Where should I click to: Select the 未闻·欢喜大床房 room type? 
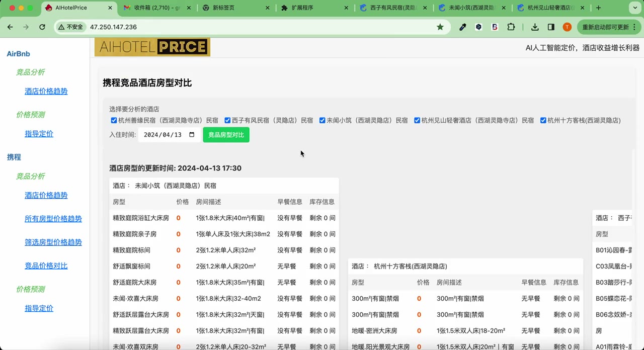click(135, 298)
